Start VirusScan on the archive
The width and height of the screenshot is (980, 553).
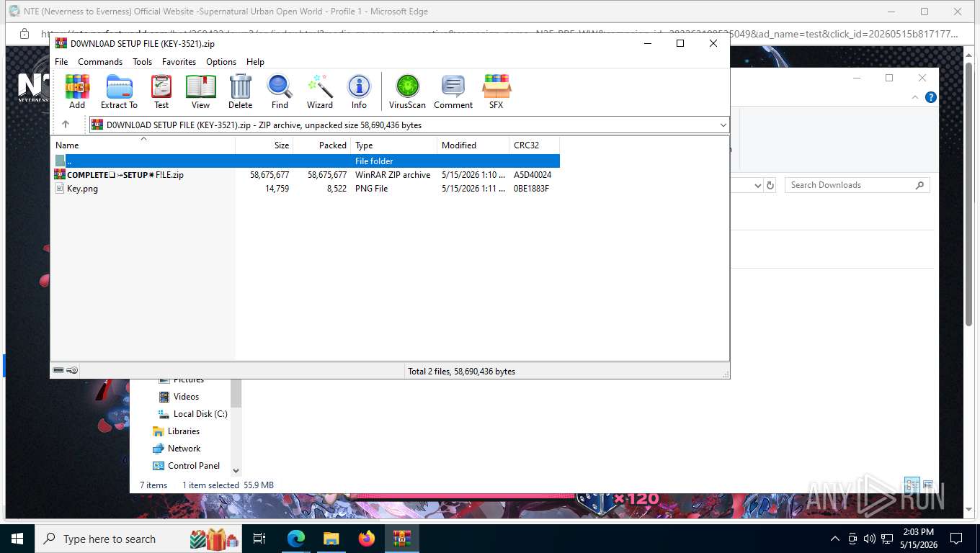[x=407, y=91]
